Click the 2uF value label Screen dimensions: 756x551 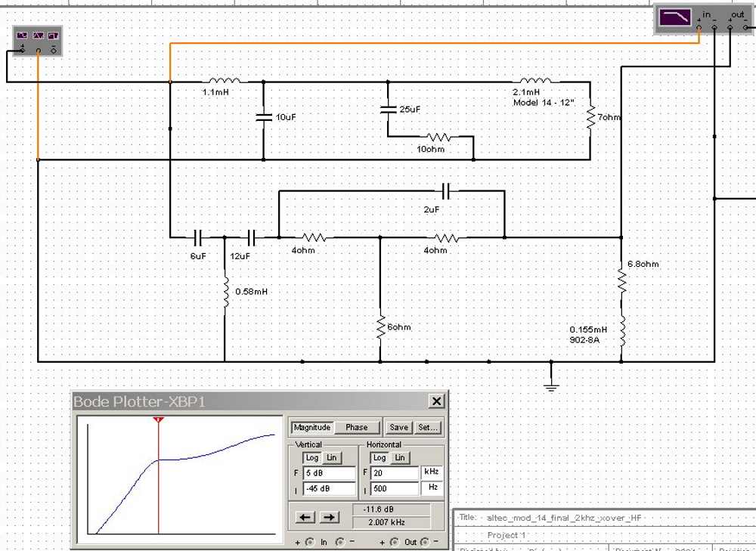coord(432,209)
